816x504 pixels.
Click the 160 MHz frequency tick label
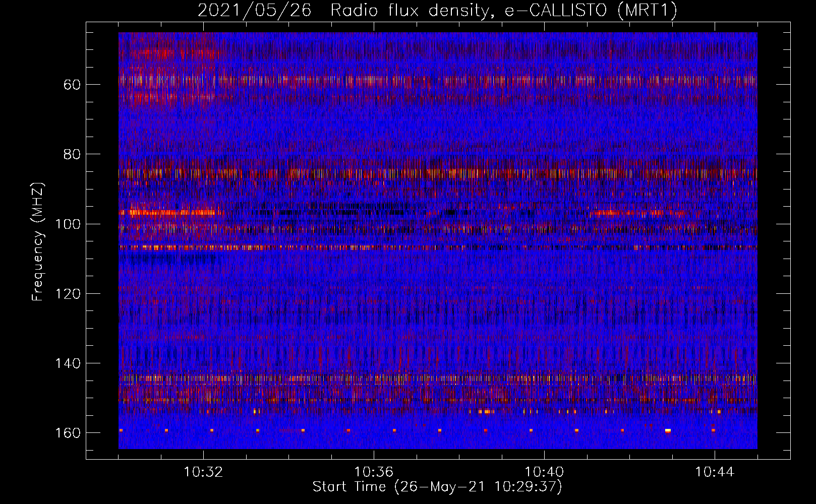tap(68, 433)
